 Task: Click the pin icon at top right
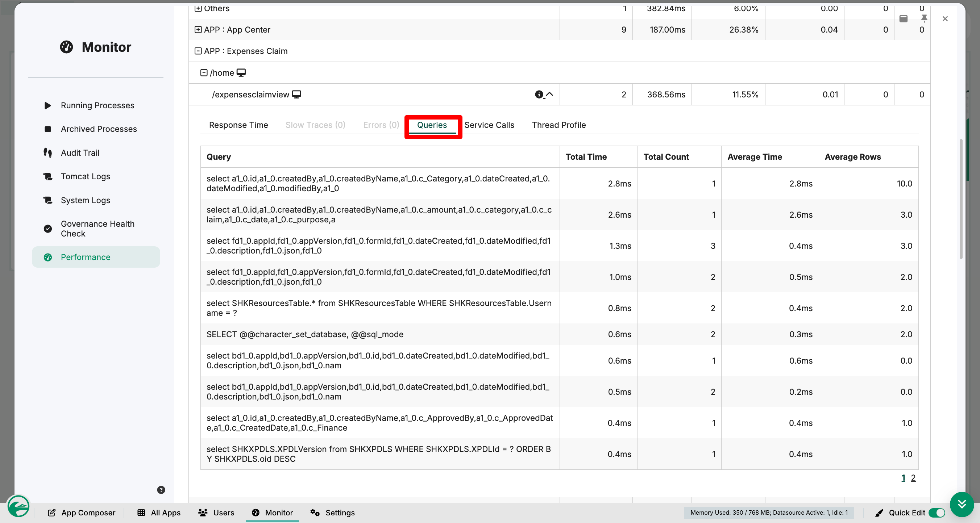click(x=924, y=18)
